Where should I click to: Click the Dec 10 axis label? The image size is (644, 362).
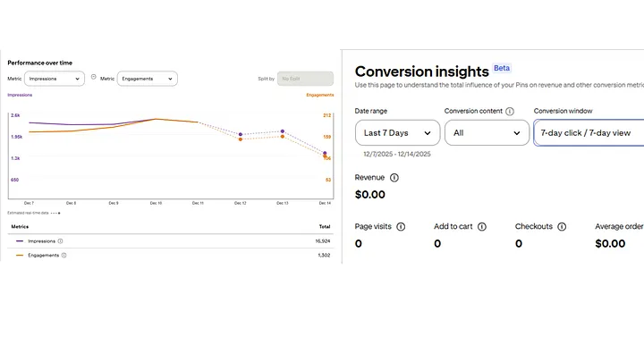[155, 203]
